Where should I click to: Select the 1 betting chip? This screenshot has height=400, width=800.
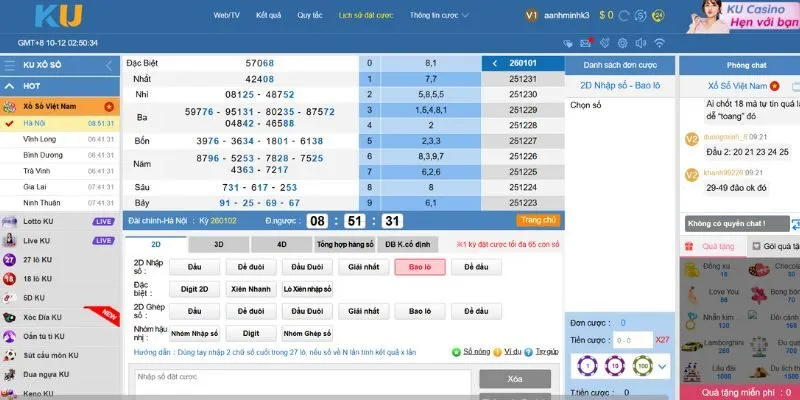point(587,366)
